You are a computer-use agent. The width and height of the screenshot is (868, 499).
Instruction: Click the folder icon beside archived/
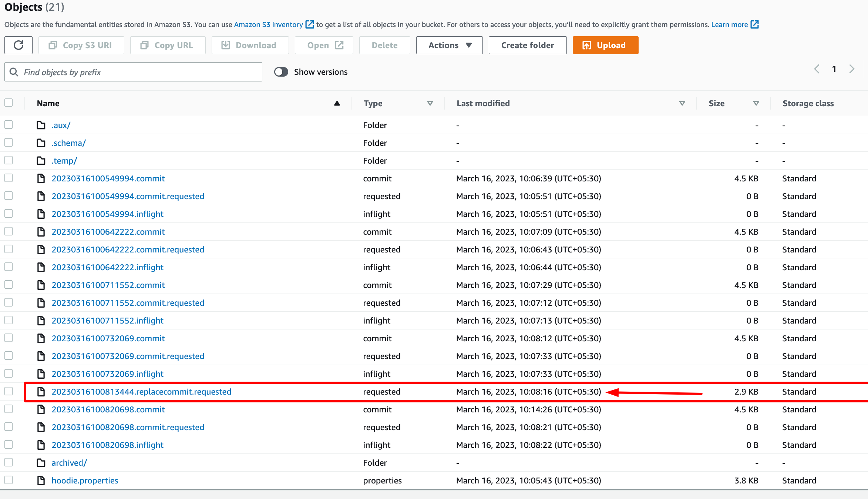tap(41, 463)
